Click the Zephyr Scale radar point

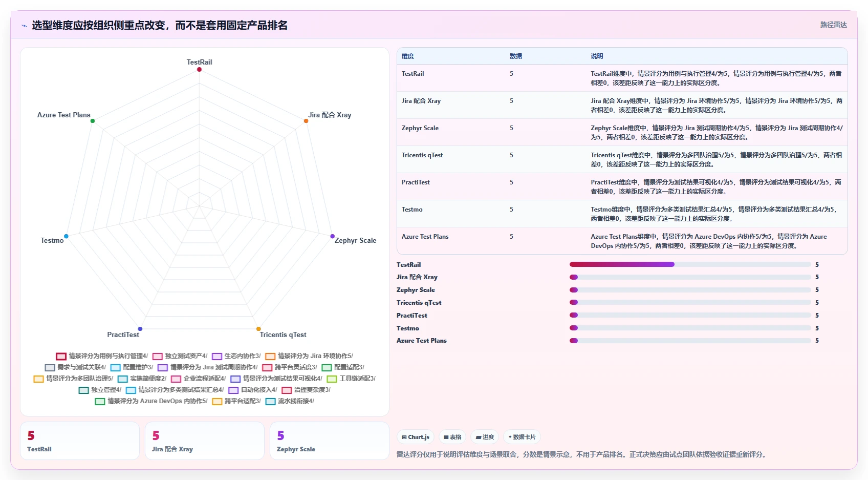[x=332, y=236]
